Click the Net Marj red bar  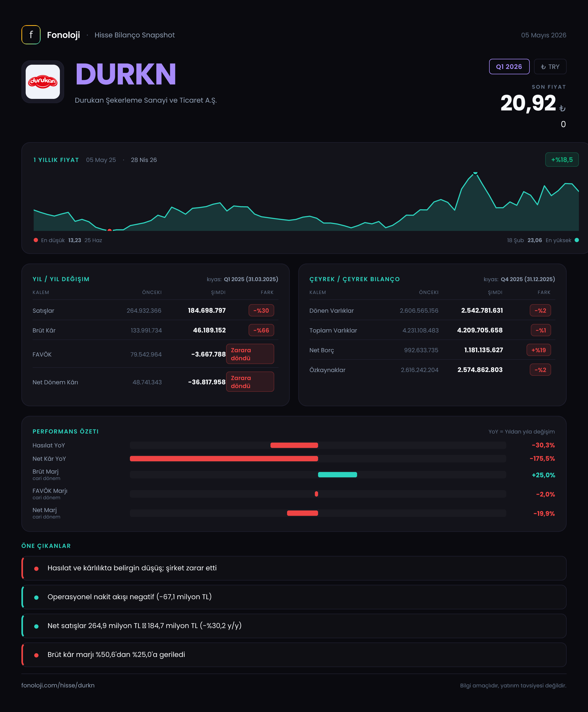(303, 513)
